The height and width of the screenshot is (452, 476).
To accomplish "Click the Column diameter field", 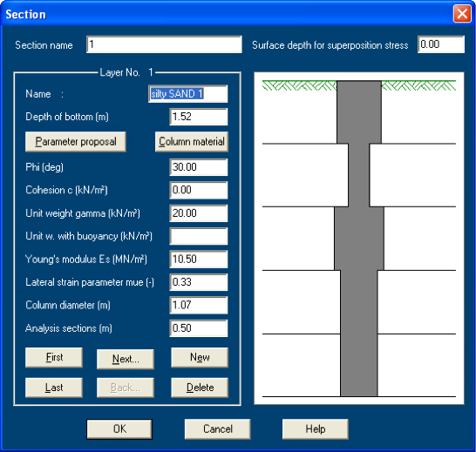I will pos(199,305).
